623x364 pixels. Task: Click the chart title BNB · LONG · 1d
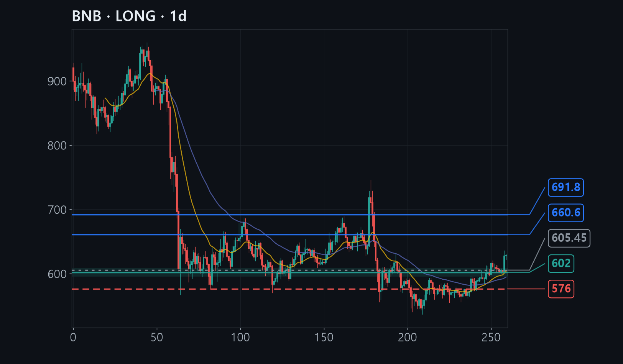pyautogui.click(x=129, y=16)
